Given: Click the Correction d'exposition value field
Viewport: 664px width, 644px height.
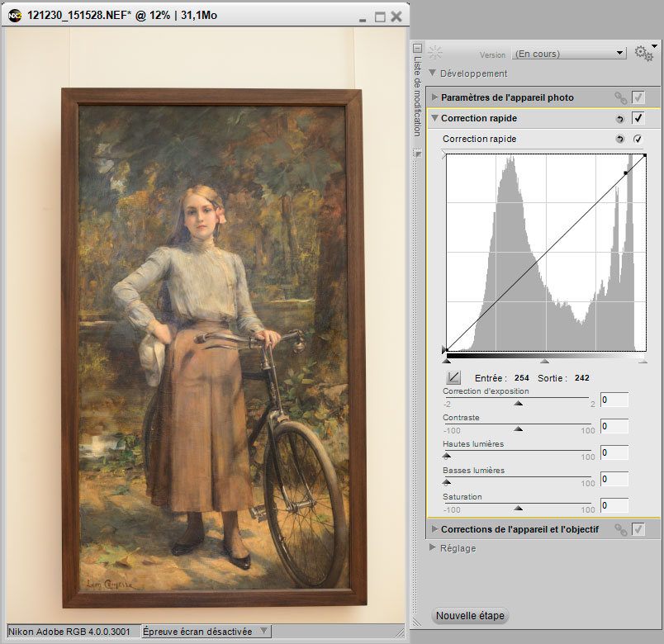Looking at the screenshot, I should 614,400.
